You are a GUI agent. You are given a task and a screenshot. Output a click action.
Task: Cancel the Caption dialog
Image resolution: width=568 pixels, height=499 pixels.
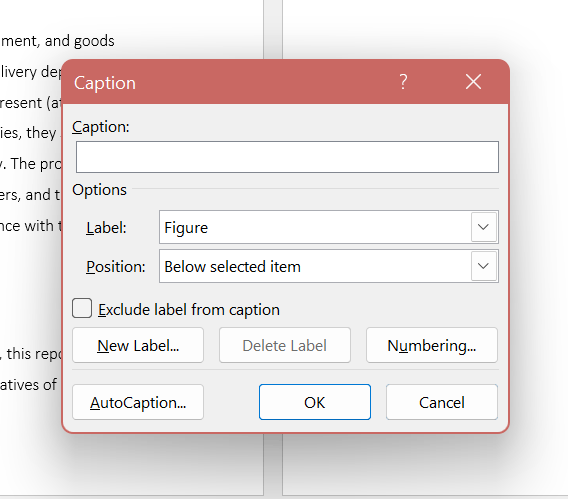[442, 402]
